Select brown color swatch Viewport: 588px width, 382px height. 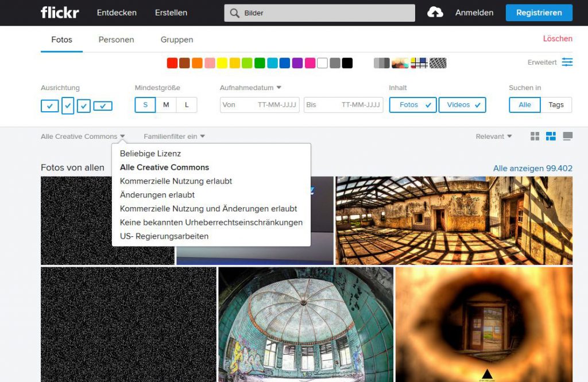(x=184, y=63)
